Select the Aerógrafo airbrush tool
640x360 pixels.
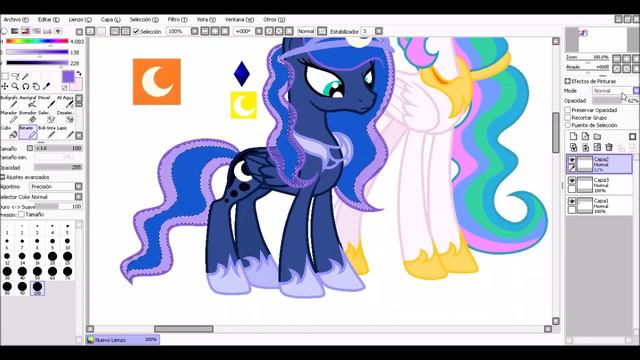point(29,102)
